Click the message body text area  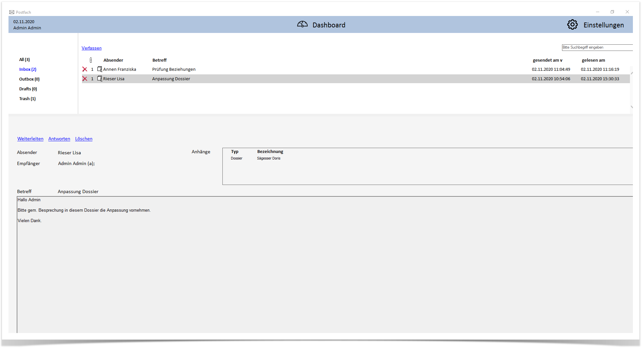click(325, 264)
